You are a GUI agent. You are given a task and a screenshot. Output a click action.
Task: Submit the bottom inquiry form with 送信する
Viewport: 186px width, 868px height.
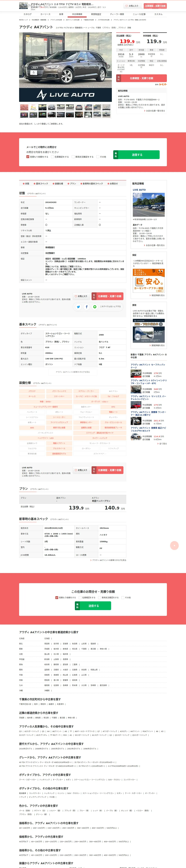[93, 606]
